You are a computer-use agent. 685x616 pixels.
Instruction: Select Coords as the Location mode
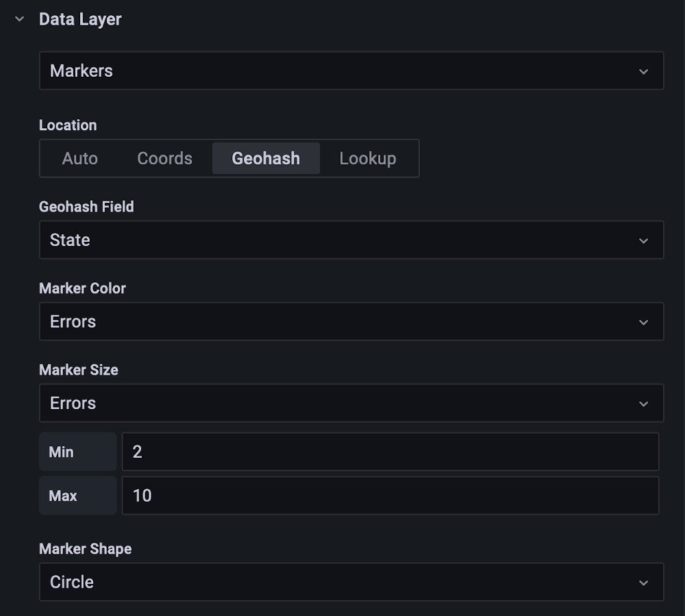(164, 158)
